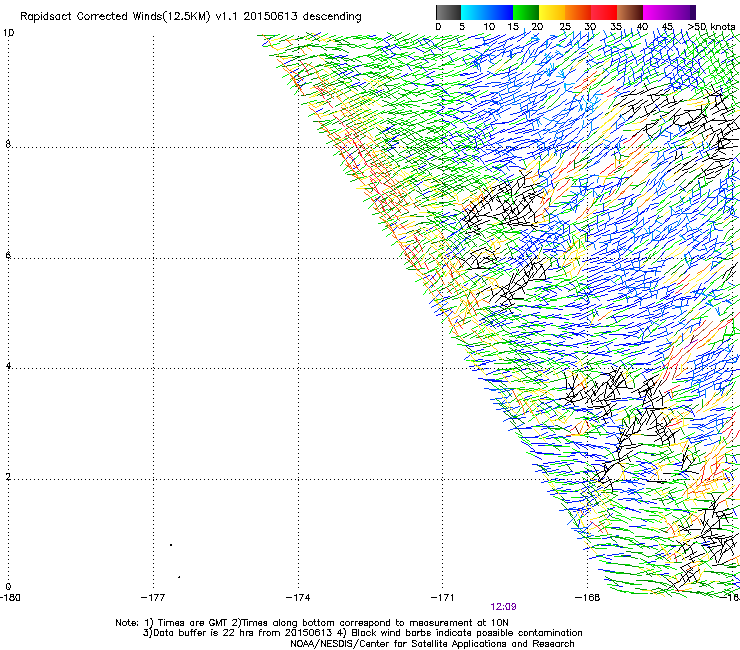Click the longitude label '-171'
The width and height of the screenshot is (740, 650).
[443, 598]
